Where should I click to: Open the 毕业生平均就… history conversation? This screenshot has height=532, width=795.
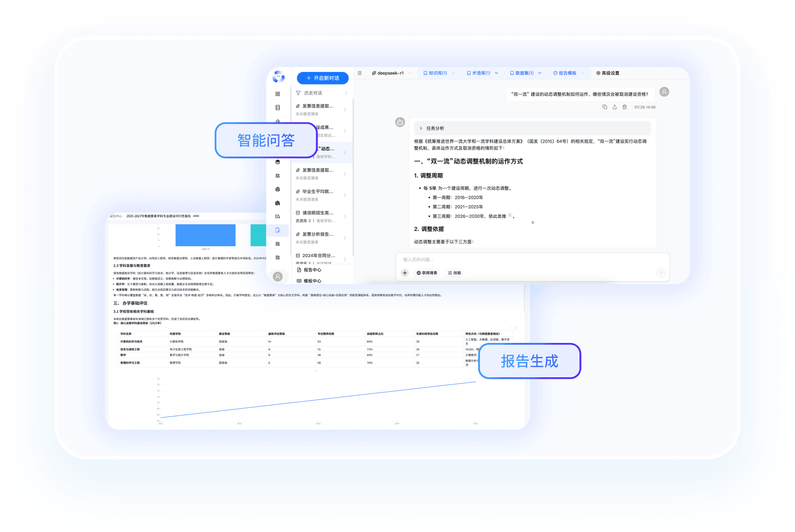(x=318, y=192)
